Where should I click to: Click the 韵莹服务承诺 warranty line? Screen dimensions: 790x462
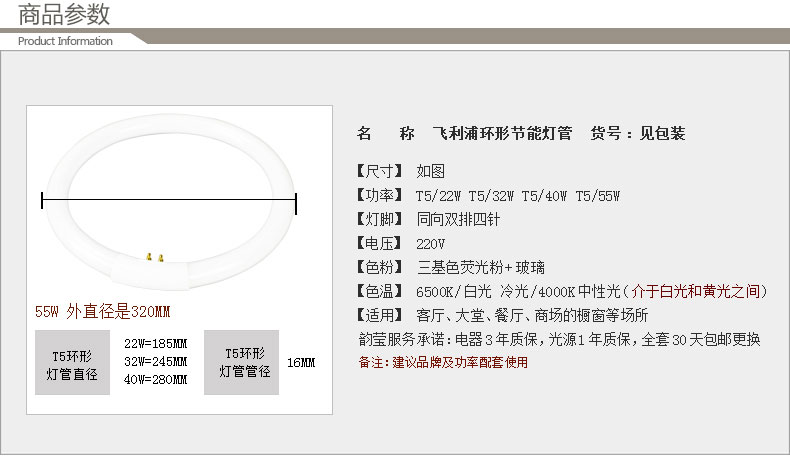(559, 340)
